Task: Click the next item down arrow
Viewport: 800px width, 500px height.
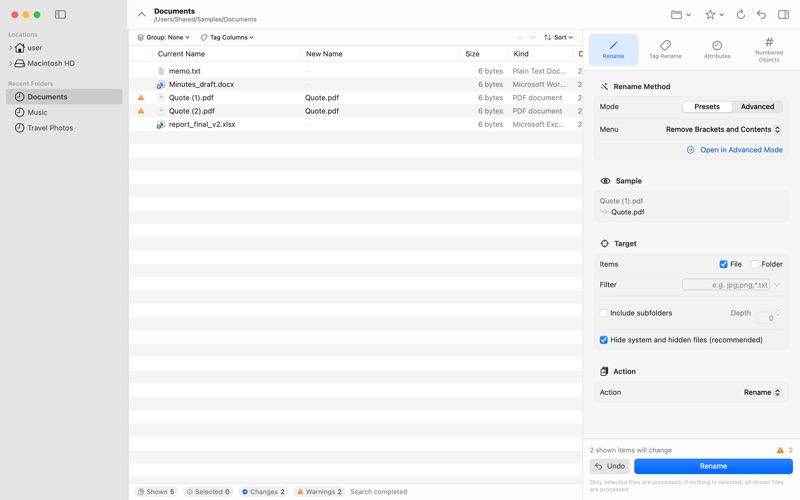Action: point(532,37)
